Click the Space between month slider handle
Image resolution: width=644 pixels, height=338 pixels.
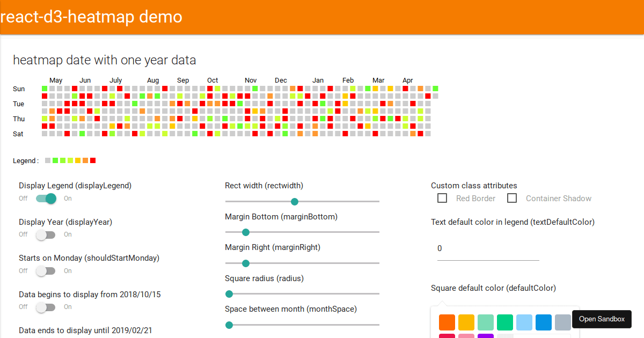229,325
